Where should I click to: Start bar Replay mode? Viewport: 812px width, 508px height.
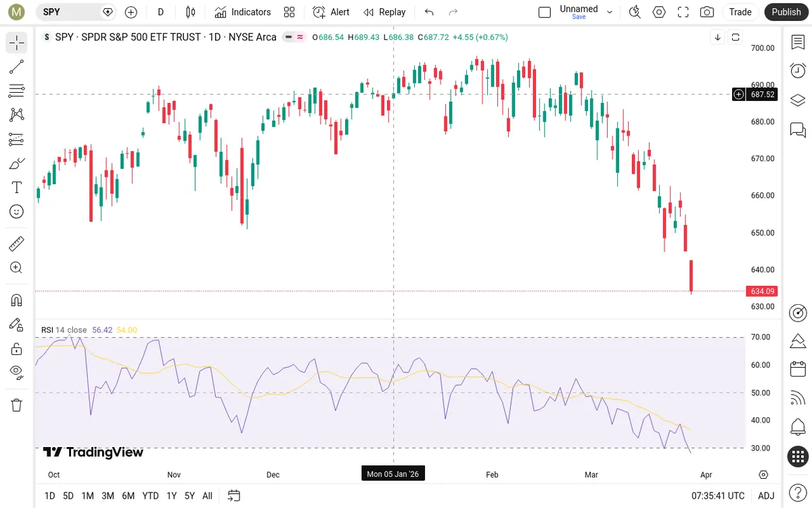(x=384, y=12)
